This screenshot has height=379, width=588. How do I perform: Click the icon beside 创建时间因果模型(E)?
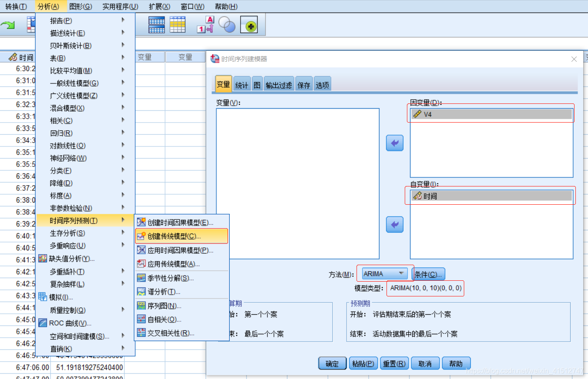(141, 223)
